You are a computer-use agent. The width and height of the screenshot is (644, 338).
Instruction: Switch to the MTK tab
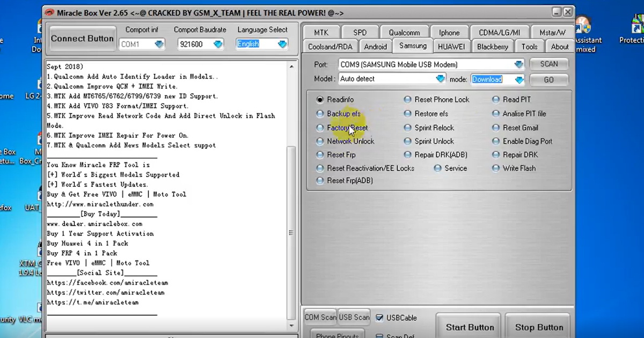321,33
